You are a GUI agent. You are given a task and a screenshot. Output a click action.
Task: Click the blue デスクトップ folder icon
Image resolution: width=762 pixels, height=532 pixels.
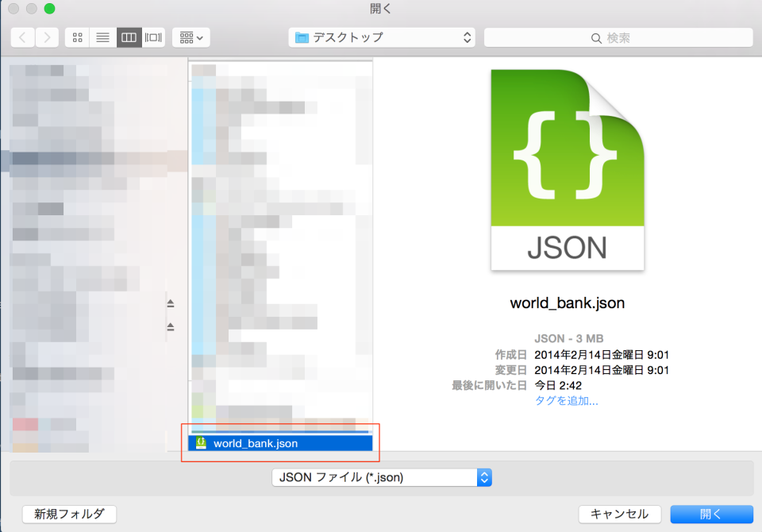[300, 37]
